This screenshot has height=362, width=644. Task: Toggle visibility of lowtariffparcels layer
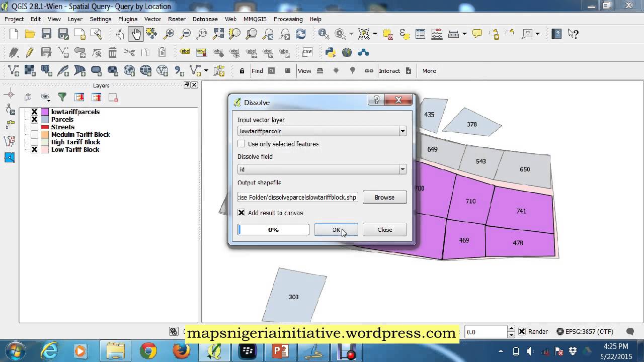point(34,112)
